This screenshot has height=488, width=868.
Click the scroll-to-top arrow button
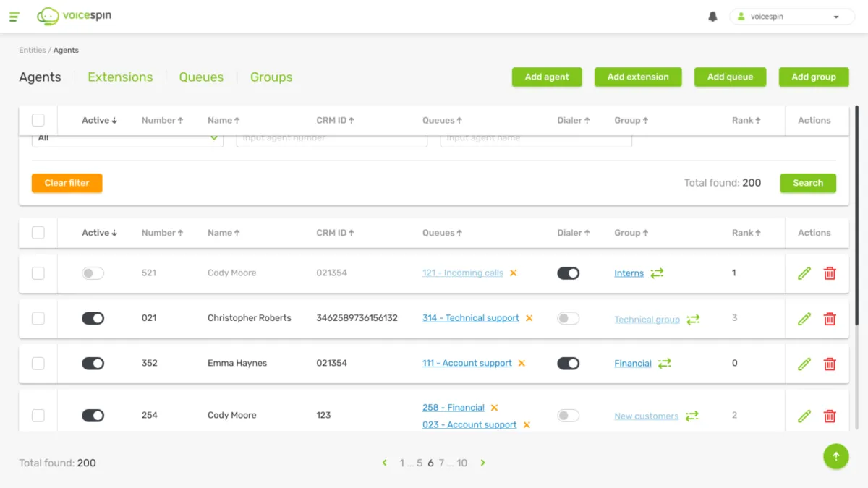pyautogui.click(x=835, y=456)
